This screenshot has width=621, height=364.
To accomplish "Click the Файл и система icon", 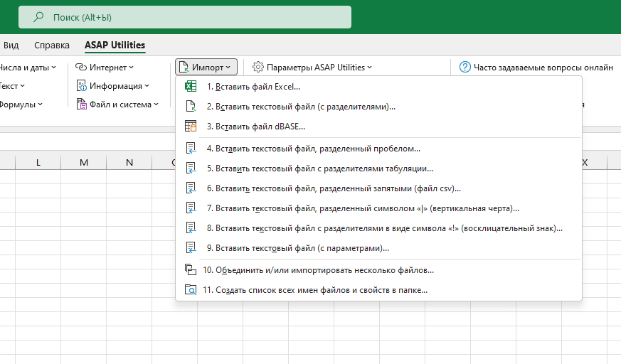I will tap(81, 104).
